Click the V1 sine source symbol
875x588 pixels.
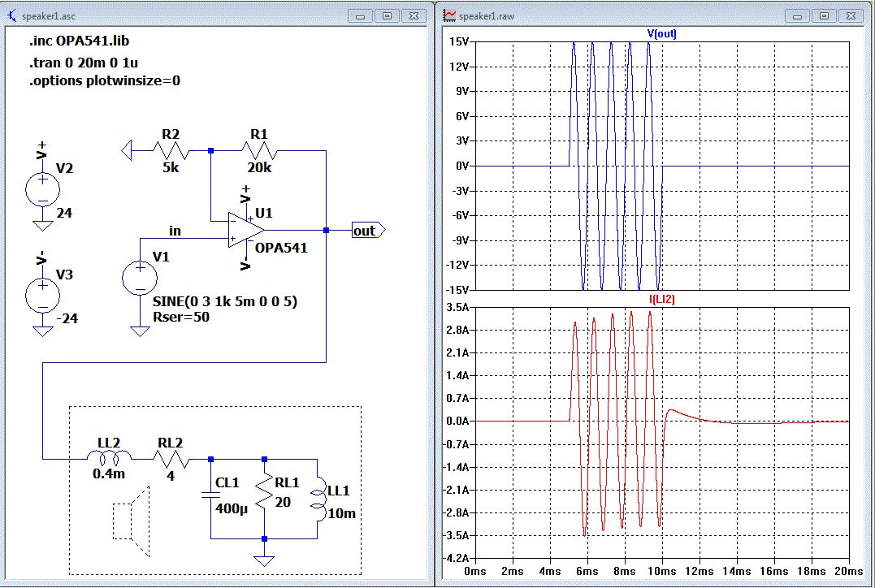click(139, 279)
